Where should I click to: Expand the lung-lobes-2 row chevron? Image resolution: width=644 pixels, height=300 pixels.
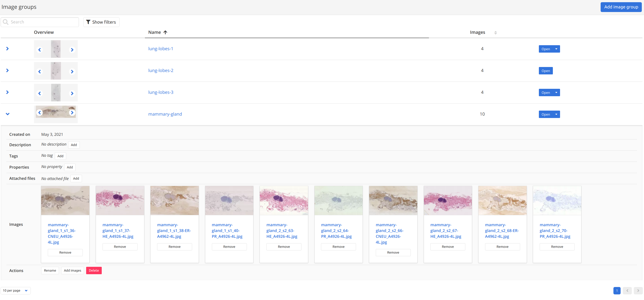pos(7,71)
